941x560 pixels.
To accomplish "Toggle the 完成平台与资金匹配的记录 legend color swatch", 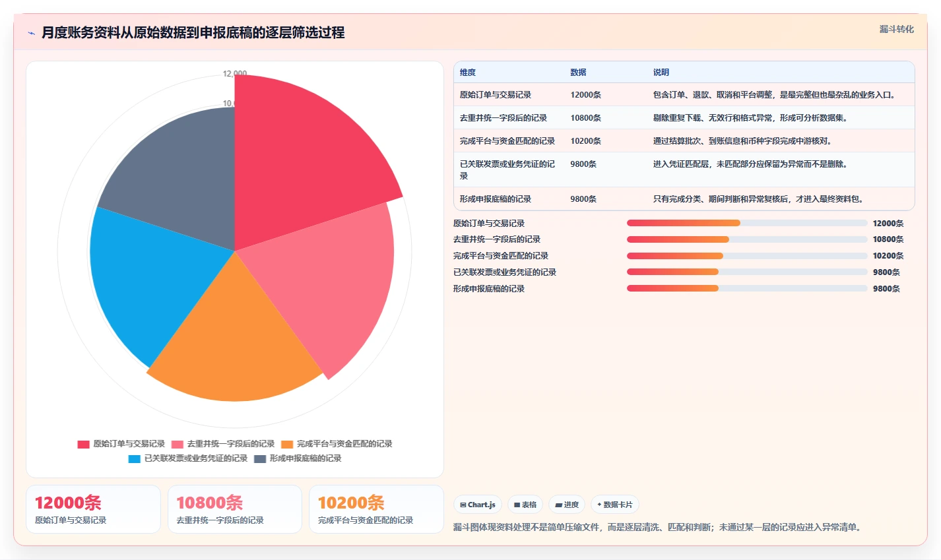I will pyautogui.click(x=287, y=444).
